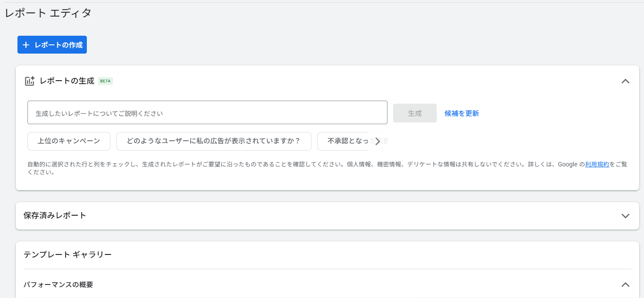Click the 保存済みレポート heading
644x298 pixels.
pos(55,216)
